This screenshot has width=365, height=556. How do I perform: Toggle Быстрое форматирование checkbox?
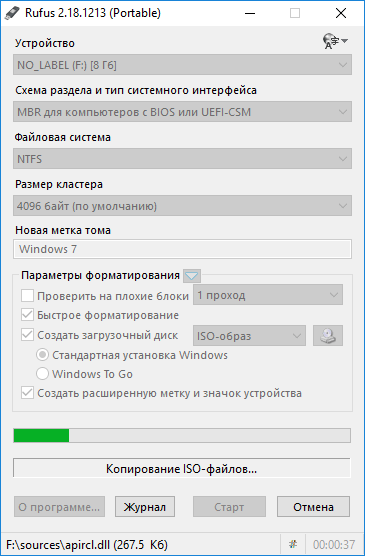click(27, 315)
